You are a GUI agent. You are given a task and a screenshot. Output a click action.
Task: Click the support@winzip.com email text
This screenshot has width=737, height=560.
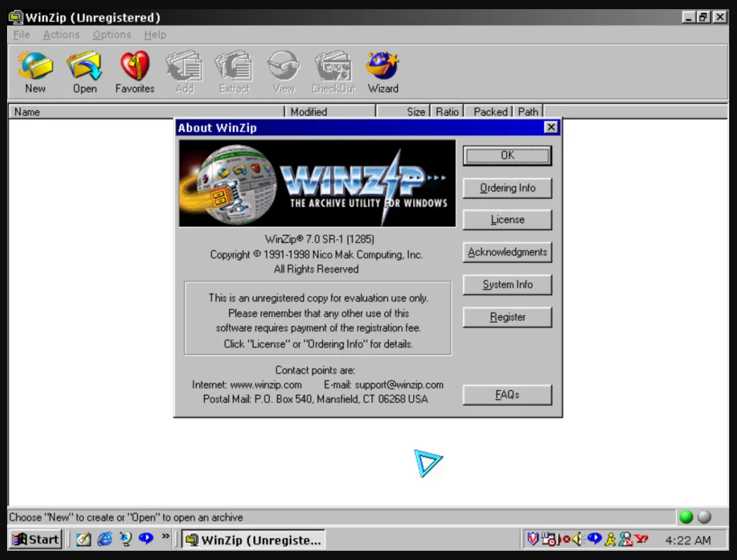[x=399, y=384]
